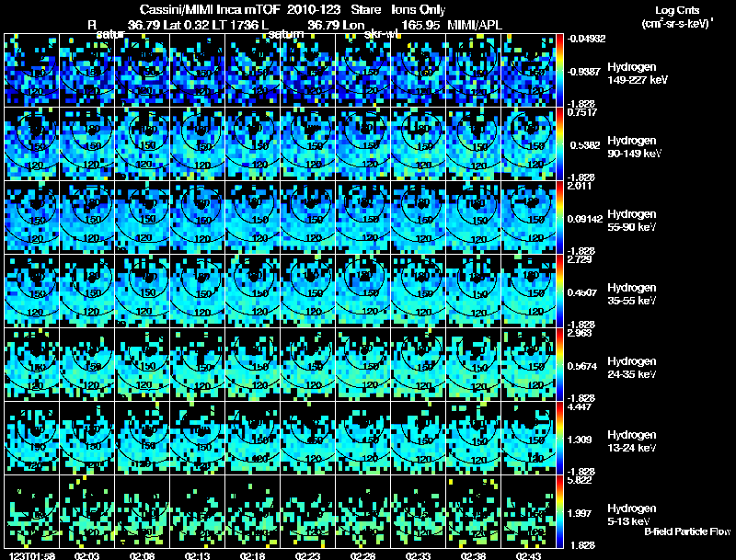Select the '02:23' time label
This screenshot has width=736, height=560.
point(307,556)
